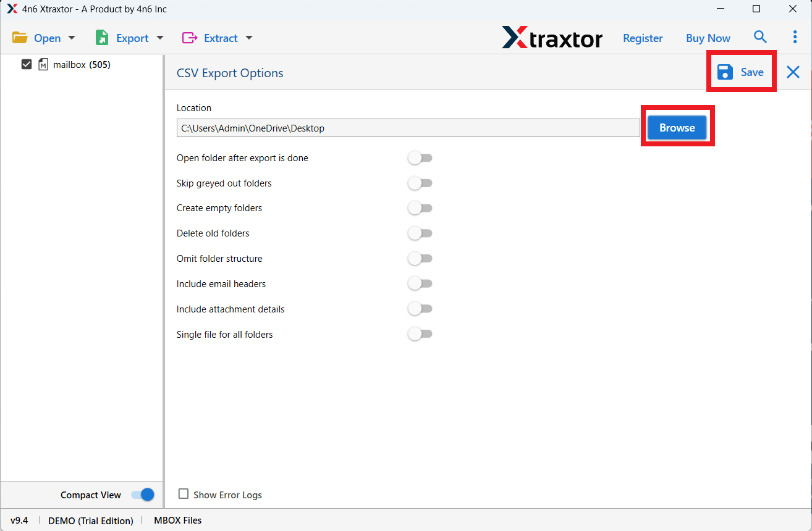Image resolution: width=812 pixels, height=531 pixels.
Task: Turn on Include email headers
Action: click(x=420, y=284)
